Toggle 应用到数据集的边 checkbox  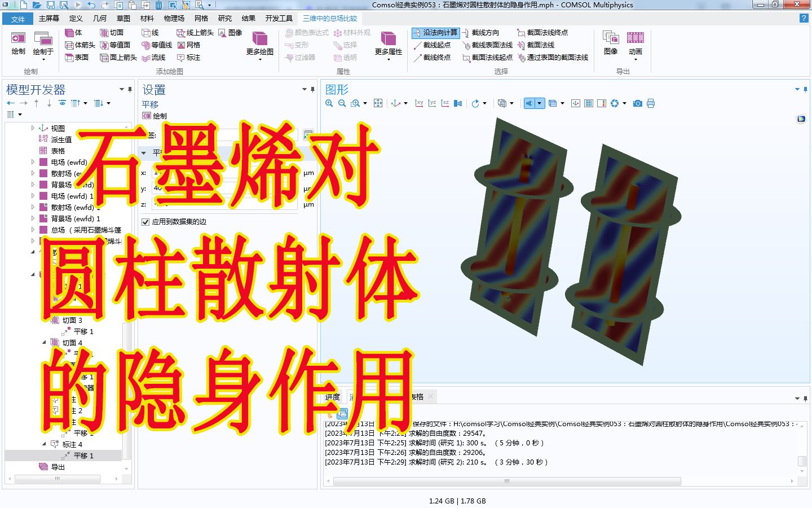click(x=145, y=222)
